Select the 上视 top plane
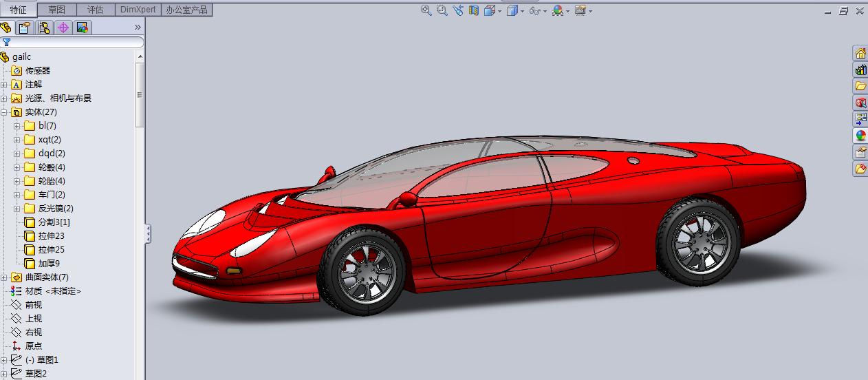868x380 pixels. pyautogui.click(x=33, y=318)
